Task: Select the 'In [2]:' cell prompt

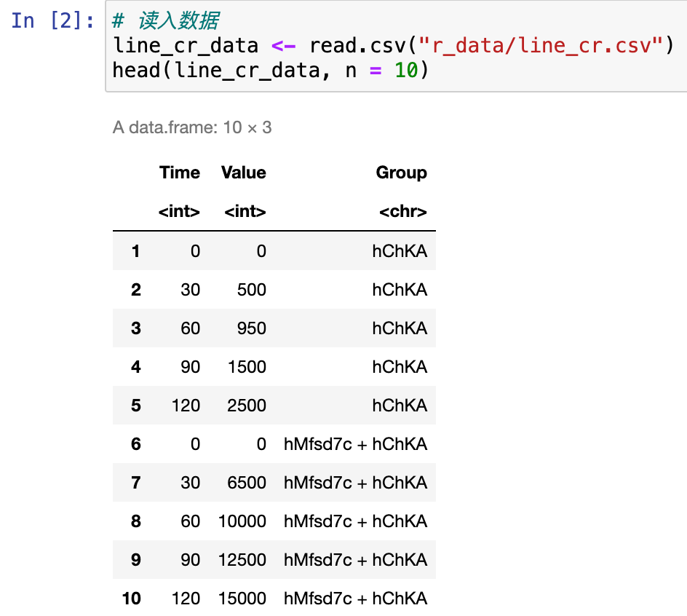Action: (x=52, y=20)
